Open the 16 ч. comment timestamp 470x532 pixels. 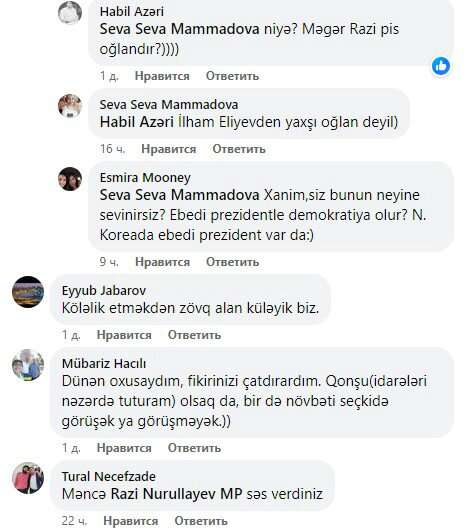pos(112,149)
